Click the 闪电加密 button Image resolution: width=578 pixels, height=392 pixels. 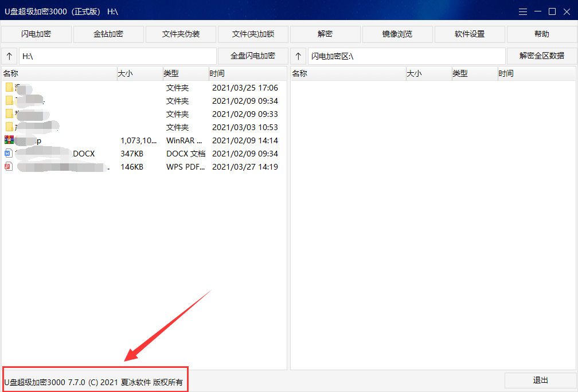[36, 34]
